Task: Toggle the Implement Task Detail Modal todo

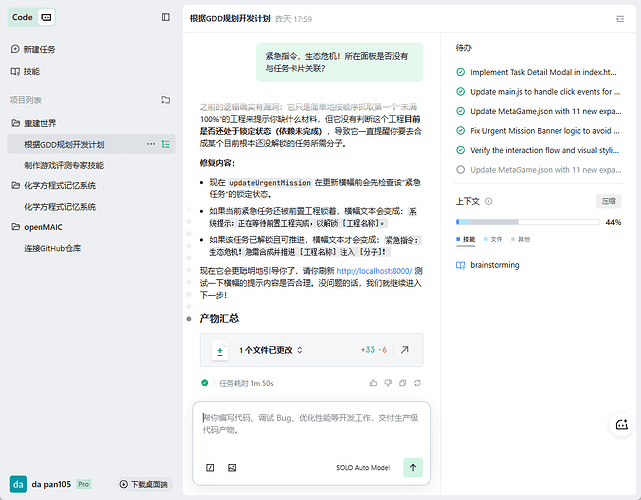Action: click(460, 72)
